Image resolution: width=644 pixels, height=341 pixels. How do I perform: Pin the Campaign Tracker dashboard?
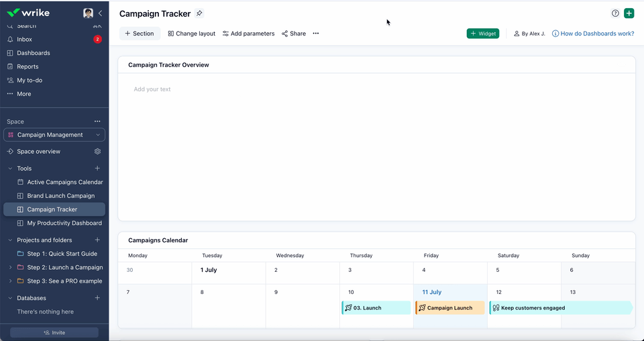[199, 13]
